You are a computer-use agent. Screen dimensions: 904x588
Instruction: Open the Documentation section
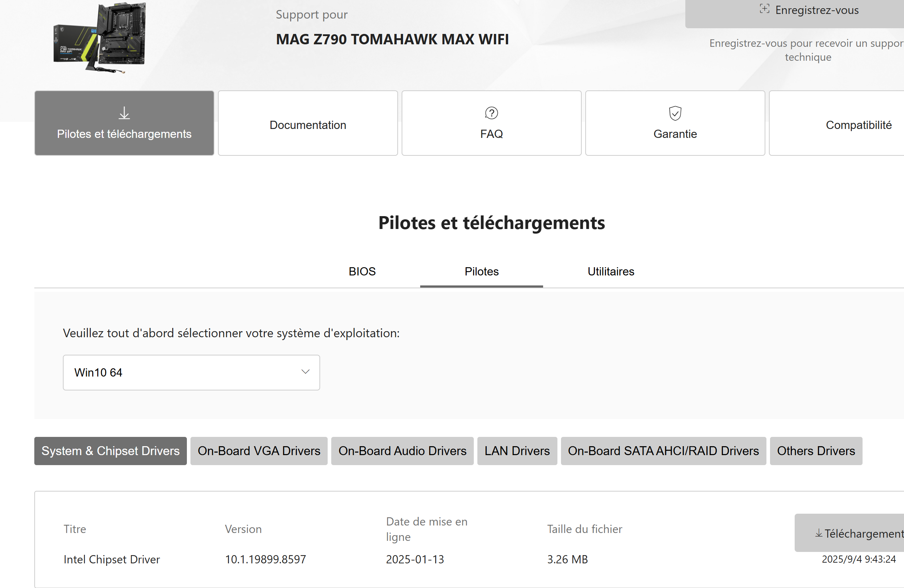coord(308,123)
